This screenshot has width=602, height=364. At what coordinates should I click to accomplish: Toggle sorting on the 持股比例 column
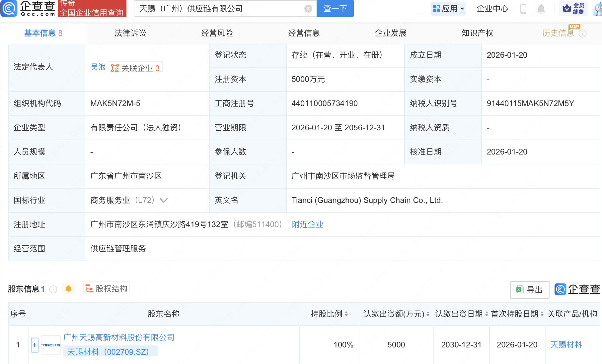point(346,314)
